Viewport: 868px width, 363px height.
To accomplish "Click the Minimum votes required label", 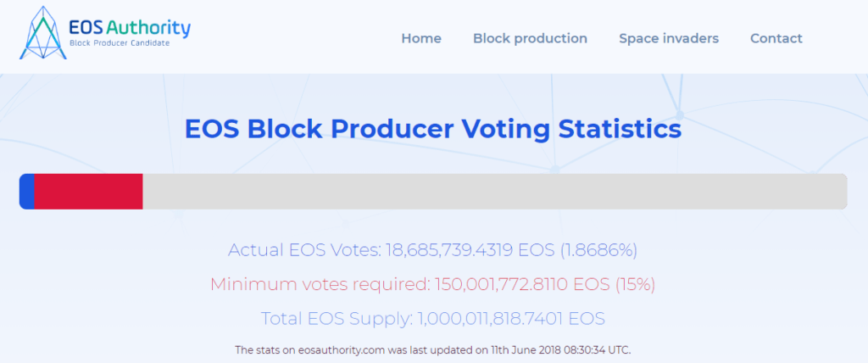I will (x=320, y=285).
